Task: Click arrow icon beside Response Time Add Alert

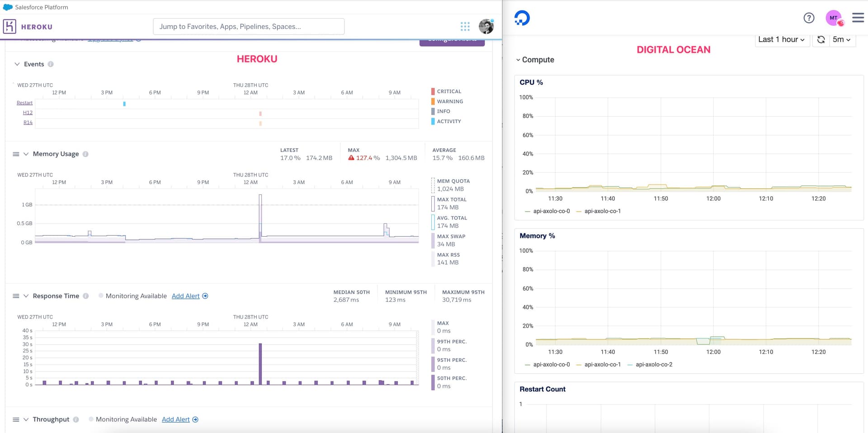Action: tap(205, 296)
